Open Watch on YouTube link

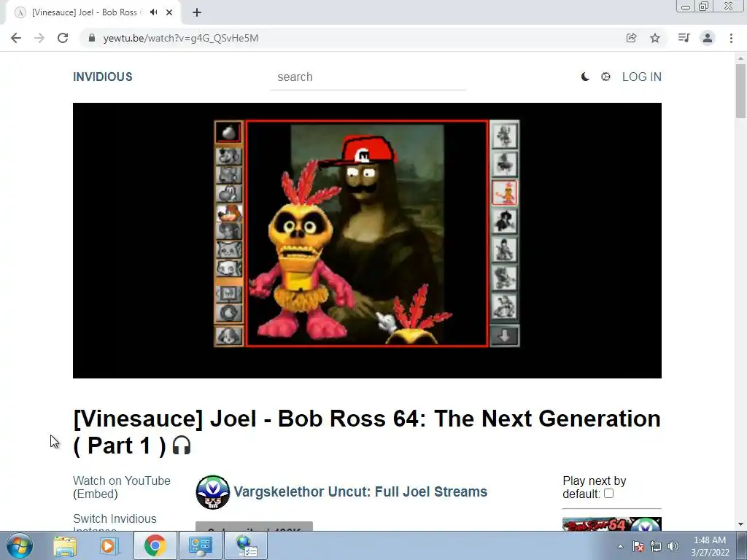pyautogui.click(x=122, y=481)
